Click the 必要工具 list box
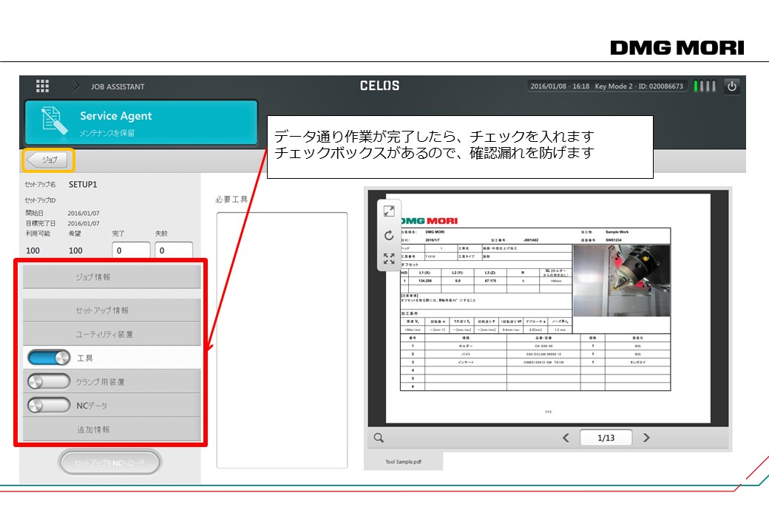 [x=282, y=340]
